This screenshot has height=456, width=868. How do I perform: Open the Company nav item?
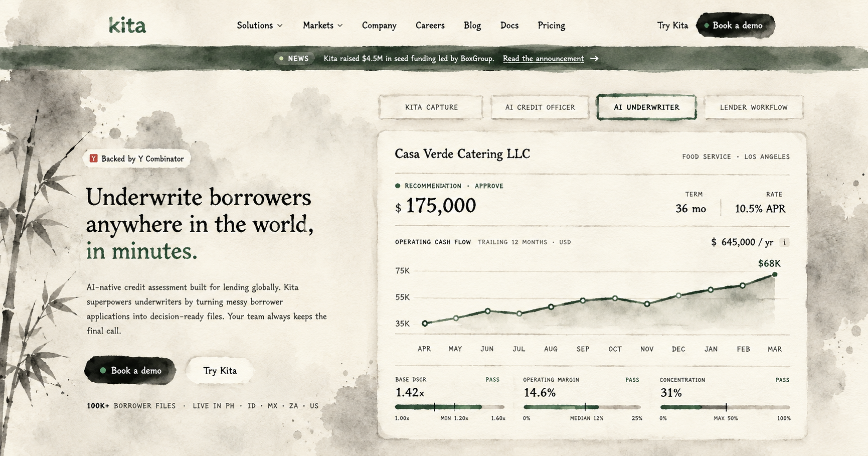[379, 25]
